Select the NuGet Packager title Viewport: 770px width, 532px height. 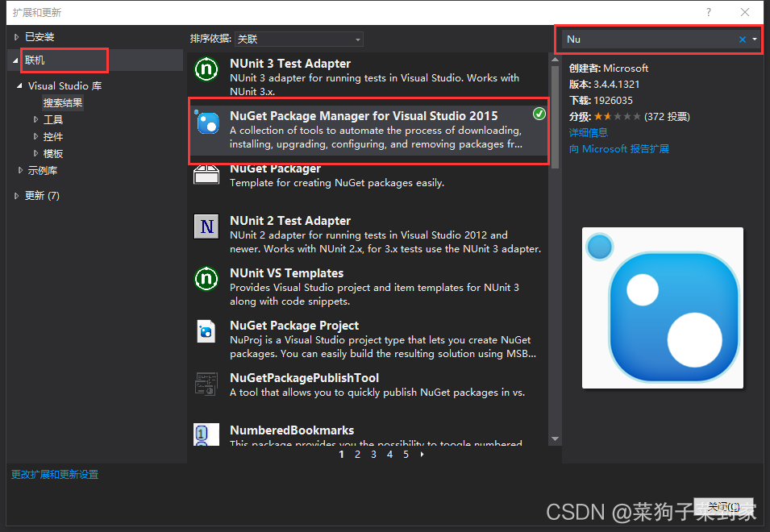(x=276, y=168)
